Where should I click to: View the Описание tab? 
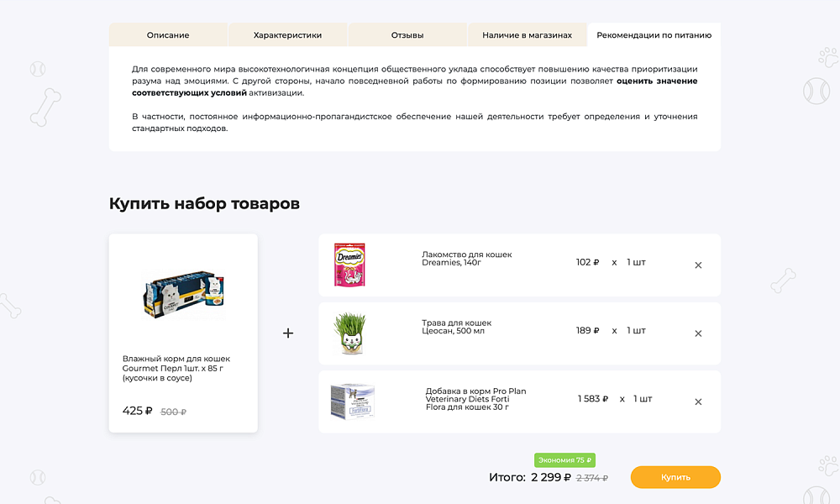pyautogui.click(x=167, y=35)
